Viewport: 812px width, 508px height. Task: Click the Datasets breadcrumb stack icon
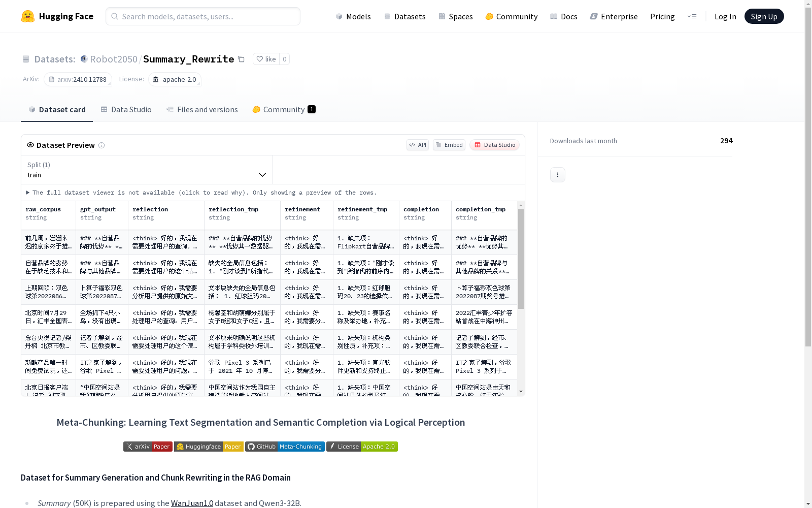coord(26,59)
